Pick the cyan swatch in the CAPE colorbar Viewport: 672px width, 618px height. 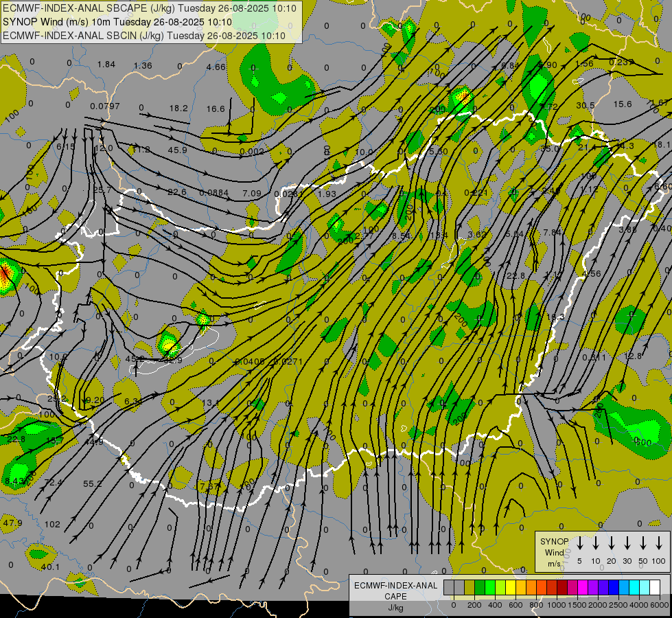coord(634,587)
